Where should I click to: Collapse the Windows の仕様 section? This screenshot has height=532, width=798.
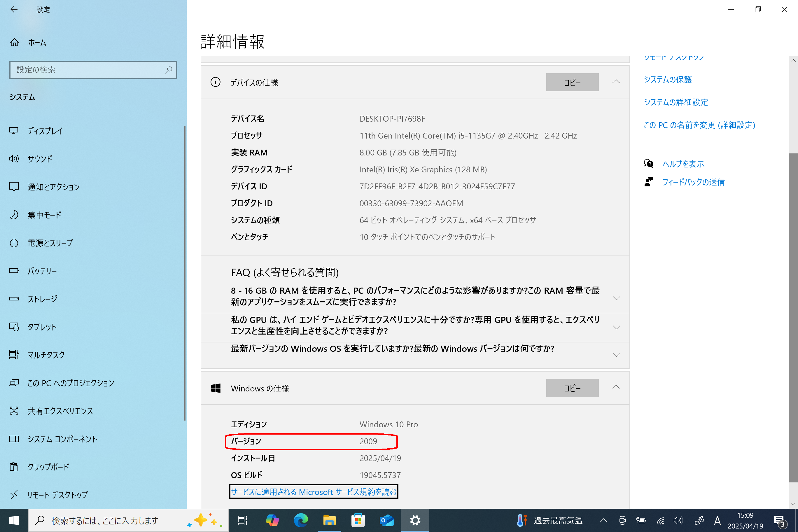tap(616, 387)
